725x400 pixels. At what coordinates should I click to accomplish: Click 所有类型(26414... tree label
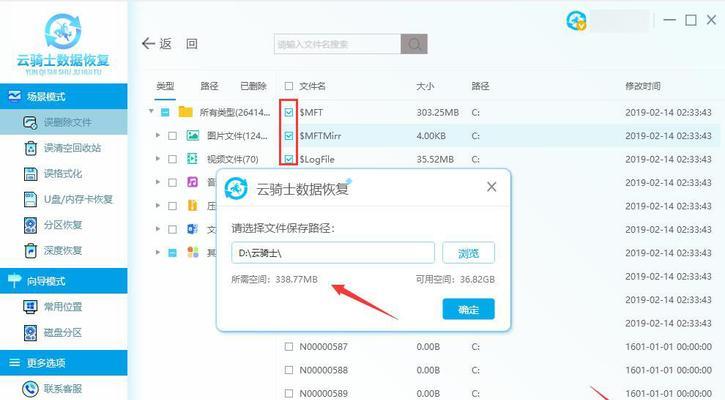tap(235, 112)
